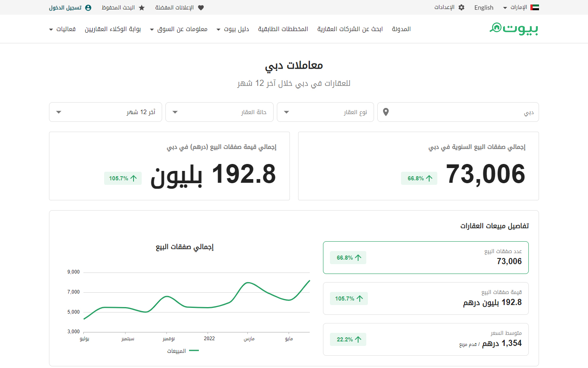The height and width of the screenshot is (368, 588).
Task: Select the قيمة صفقات البيع 192.8 بليون card
Action: point(426,298)
